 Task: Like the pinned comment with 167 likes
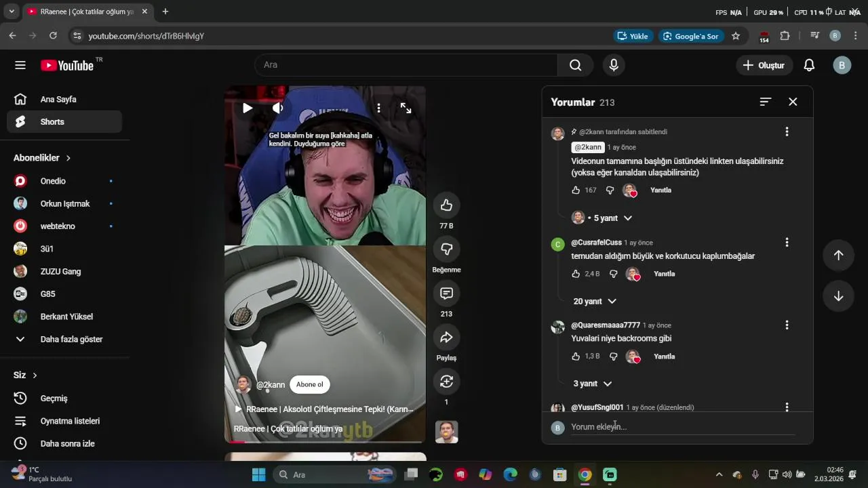(576, 190)
